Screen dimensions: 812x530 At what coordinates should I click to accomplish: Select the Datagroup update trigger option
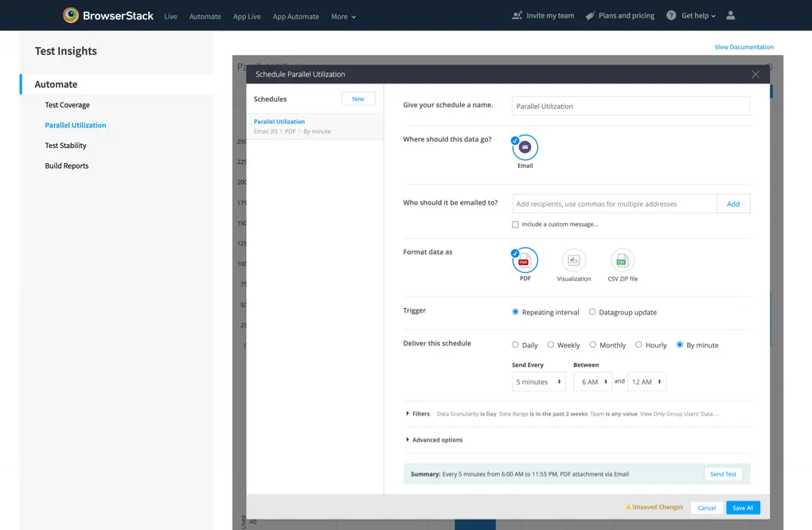coord(592,312)
